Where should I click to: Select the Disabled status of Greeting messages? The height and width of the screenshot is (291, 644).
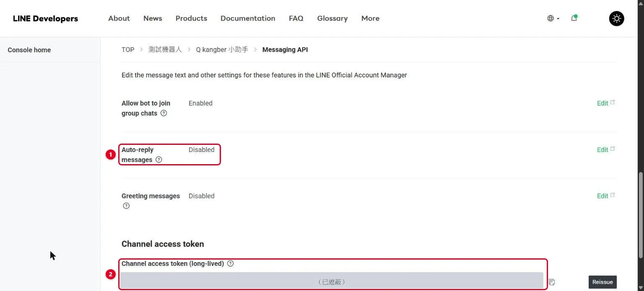pos(201,196)
